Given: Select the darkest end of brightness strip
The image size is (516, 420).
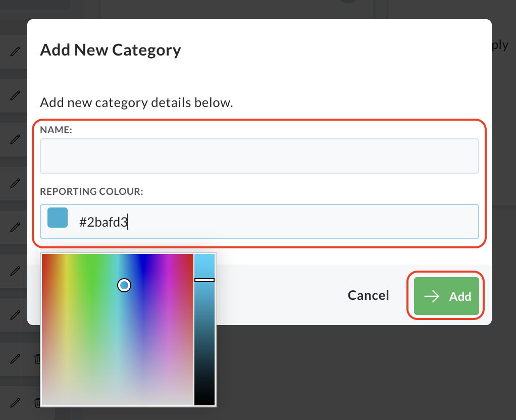Looking at the screenshot, I should [204, 402].
